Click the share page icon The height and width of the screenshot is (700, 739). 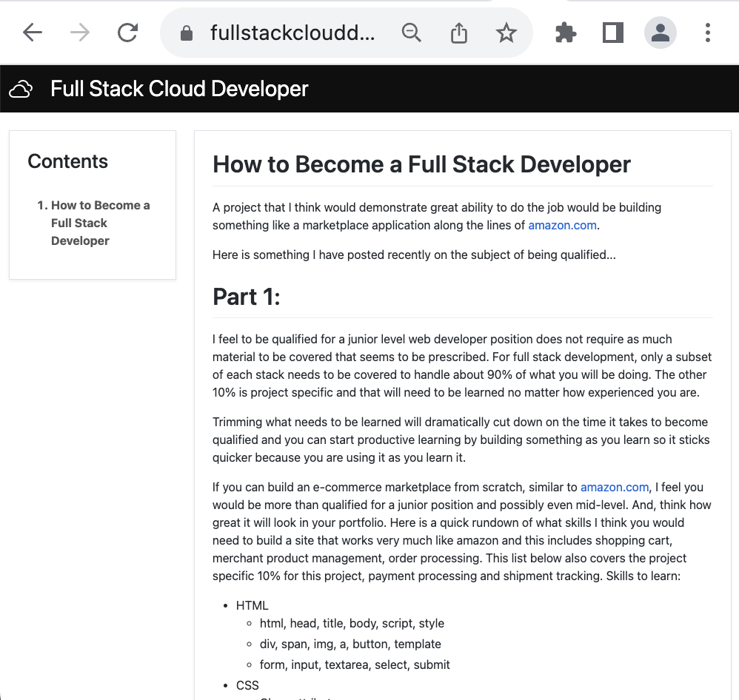(459, 33)
